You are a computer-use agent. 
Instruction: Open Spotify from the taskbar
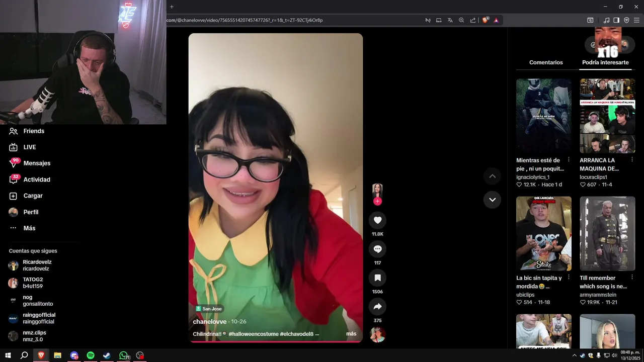(91, 355)
